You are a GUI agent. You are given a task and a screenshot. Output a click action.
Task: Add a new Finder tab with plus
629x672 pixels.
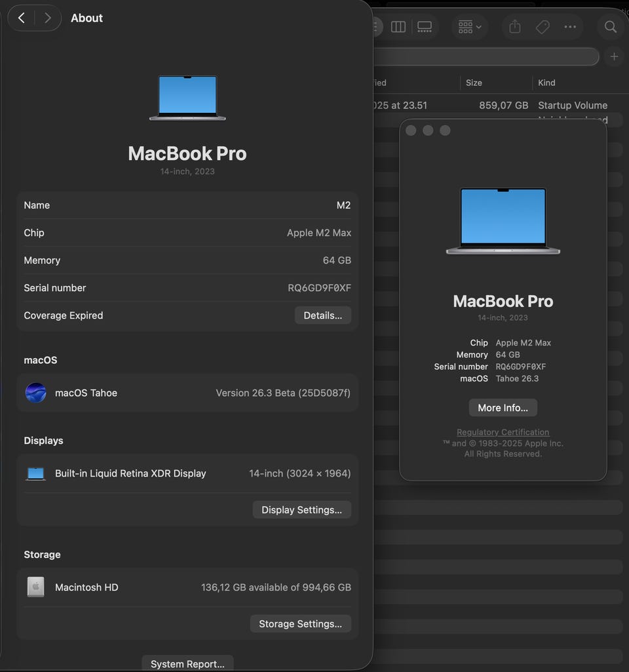coord(614,56)
